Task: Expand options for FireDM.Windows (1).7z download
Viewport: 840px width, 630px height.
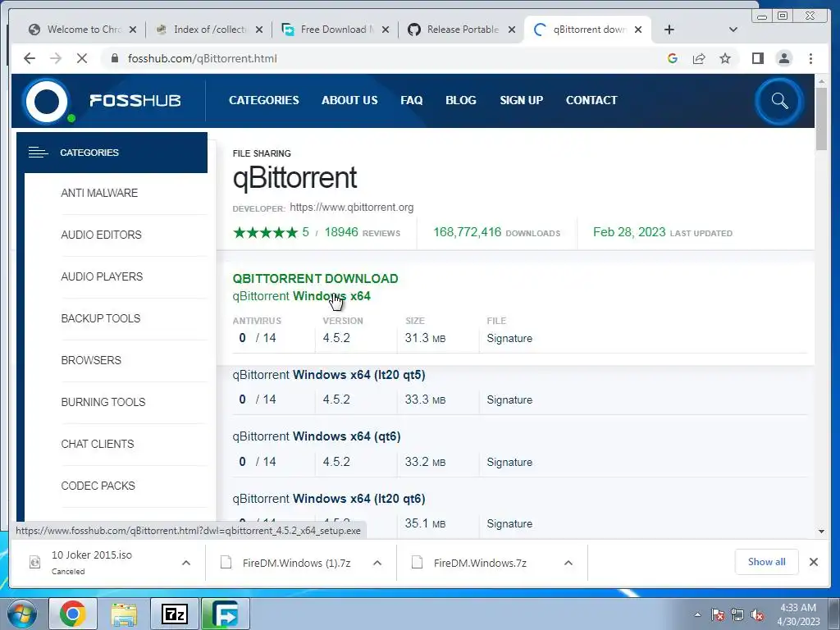Action: [377, 563]
